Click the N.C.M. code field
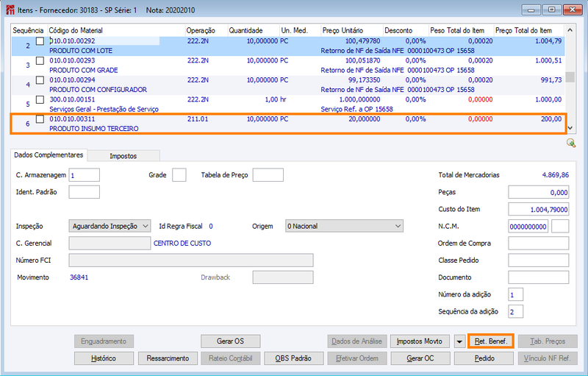This screenshot has width=588, height=376. [x=528, y=227]
